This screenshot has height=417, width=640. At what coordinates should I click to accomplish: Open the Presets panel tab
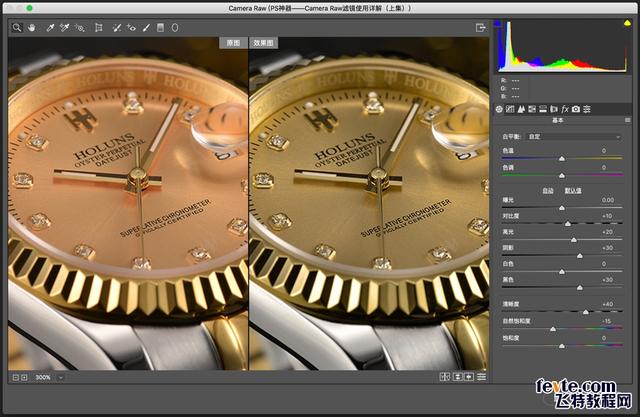[587, 109]
